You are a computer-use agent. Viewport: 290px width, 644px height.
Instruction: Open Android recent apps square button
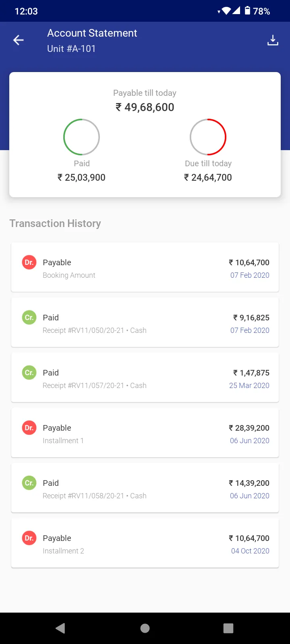coord(228,628)
